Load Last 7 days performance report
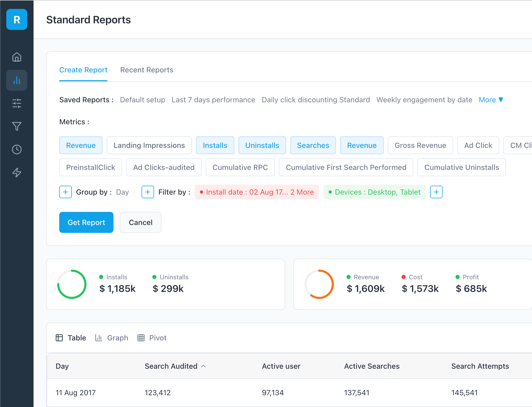The image size is (532, 407). pos(213,100)
